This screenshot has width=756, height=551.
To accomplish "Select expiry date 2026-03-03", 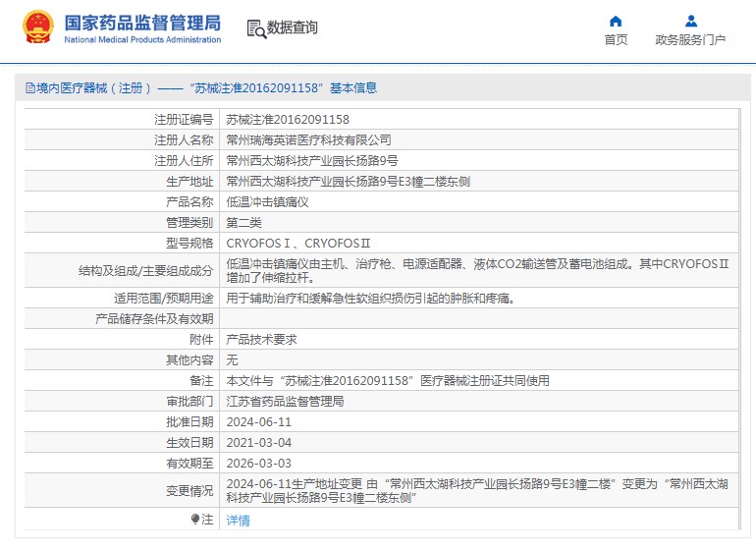I will [259, 464].
